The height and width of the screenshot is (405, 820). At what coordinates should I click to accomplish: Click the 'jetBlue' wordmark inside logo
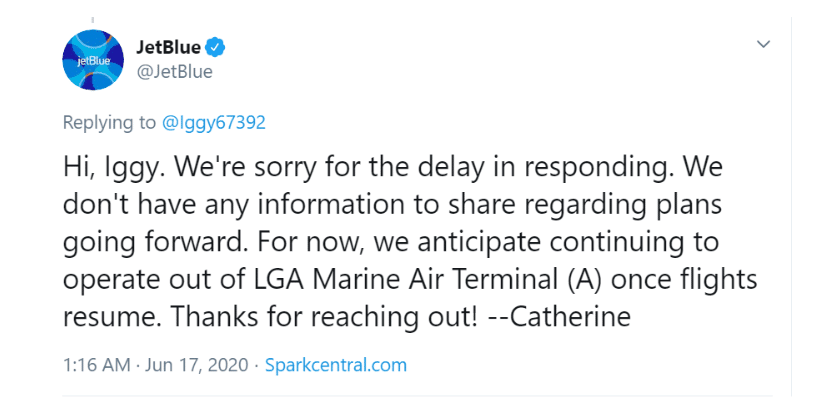(93, 61)
